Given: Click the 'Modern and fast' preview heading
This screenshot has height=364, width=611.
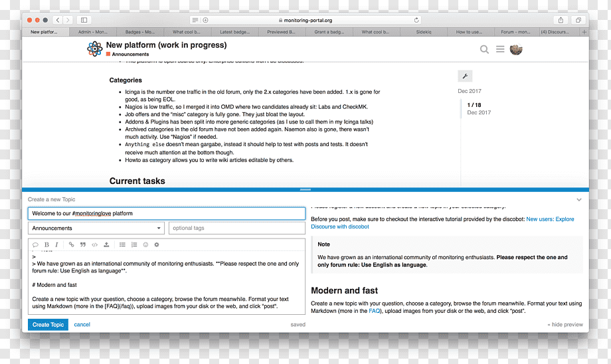Looking at the screenshot, I should pos(344,290).
